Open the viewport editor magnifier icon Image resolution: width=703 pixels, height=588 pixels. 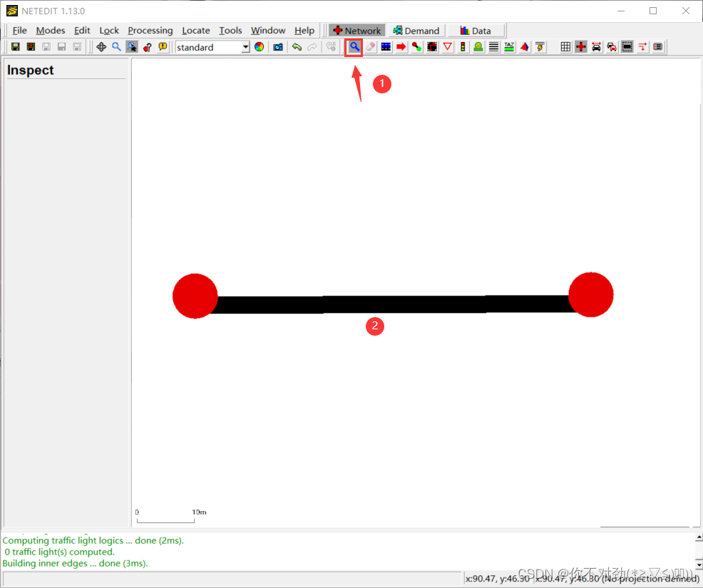116,46
